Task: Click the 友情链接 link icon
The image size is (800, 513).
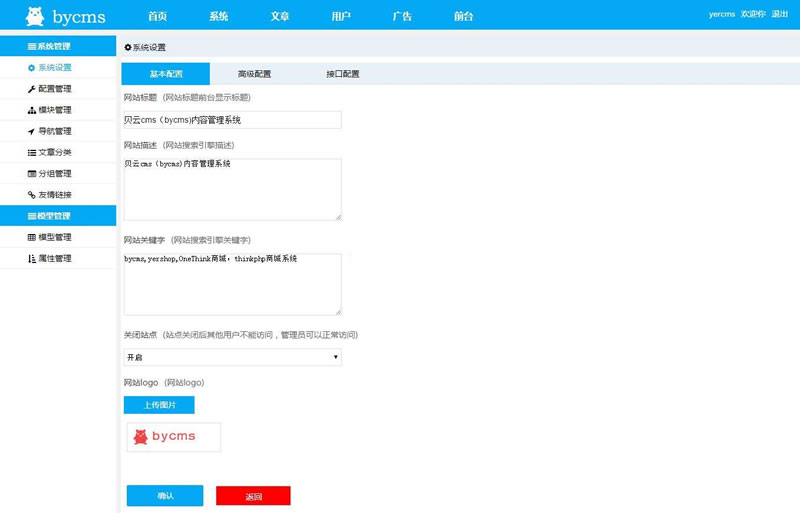Action: 32,195
